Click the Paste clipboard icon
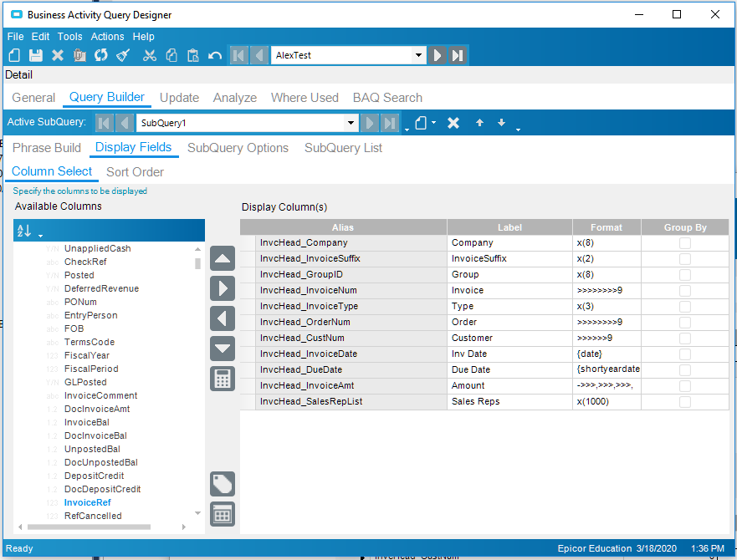Viewport: 737px width, 560px height. point(192,55)
